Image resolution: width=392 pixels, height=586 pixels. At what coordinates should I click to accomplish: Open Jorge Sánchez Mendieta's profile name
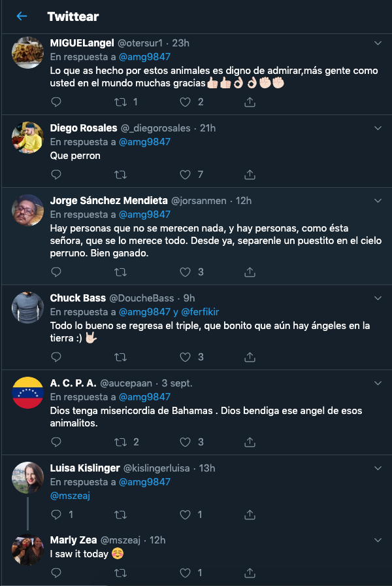(x=108, y=201)
